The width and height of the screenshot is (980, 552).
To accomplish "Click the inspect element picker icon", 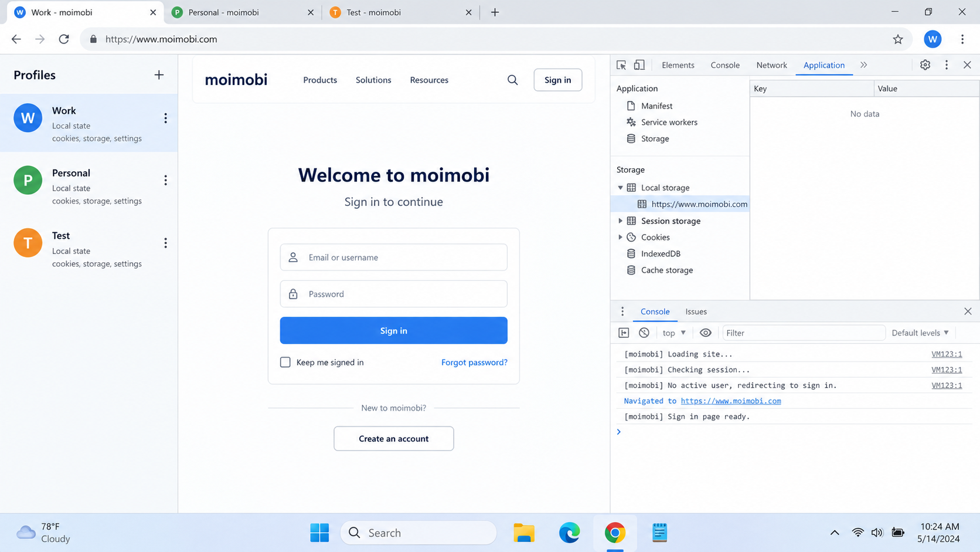I will 621,65.
